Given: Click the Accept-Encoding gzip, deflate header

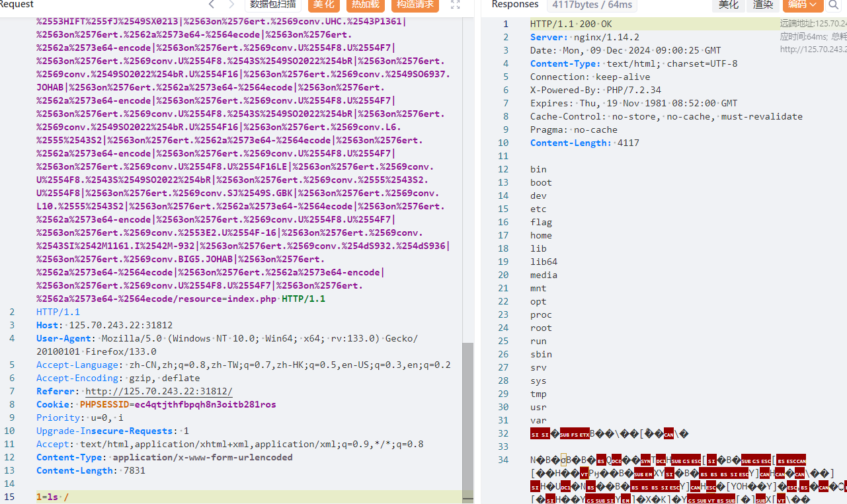Looking at the screenshot, I should click(118, 378).
